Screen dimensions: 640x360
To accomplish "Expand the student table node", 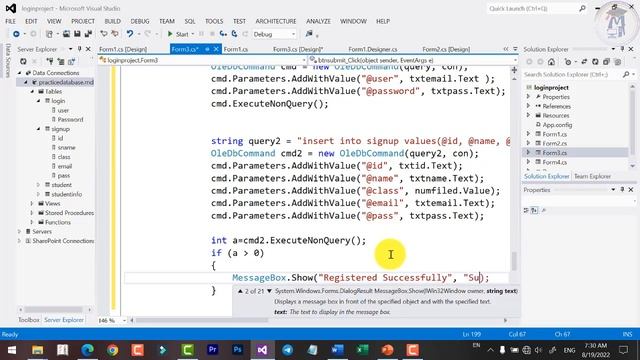I will click(x=39, y=185).
